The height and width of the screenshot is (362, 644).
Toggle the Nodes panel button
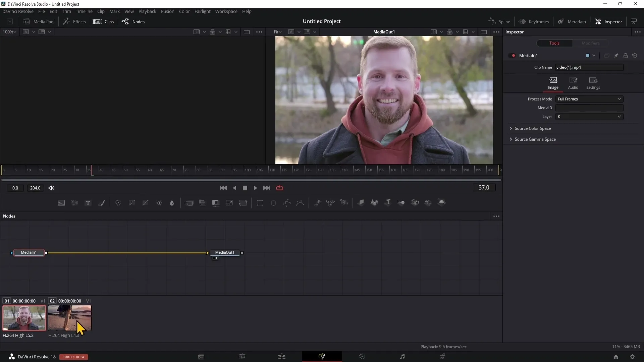133,21
